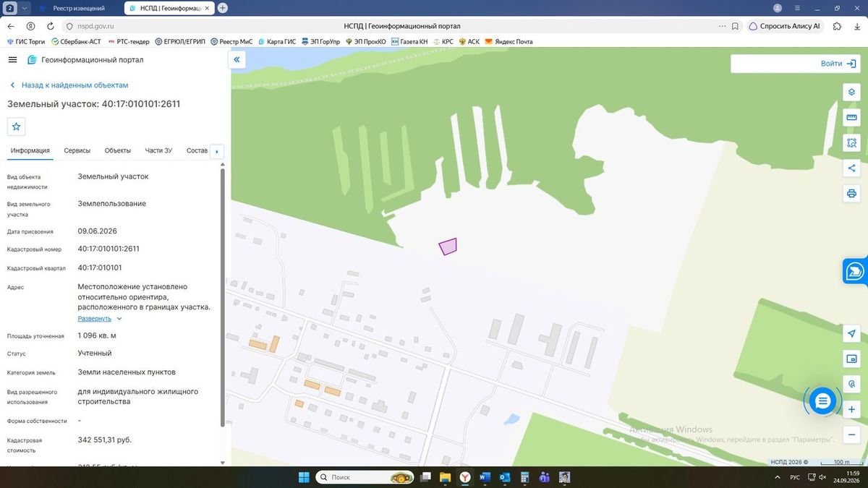
Task: Open the browser tab list dropdown arrow
Action: (25, 8)
